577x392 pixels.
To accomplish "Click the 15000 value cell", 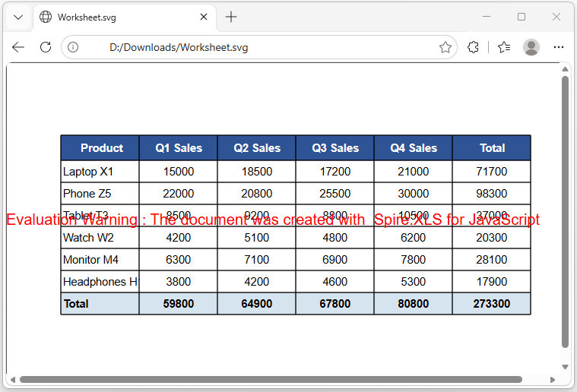I will 179,172.
